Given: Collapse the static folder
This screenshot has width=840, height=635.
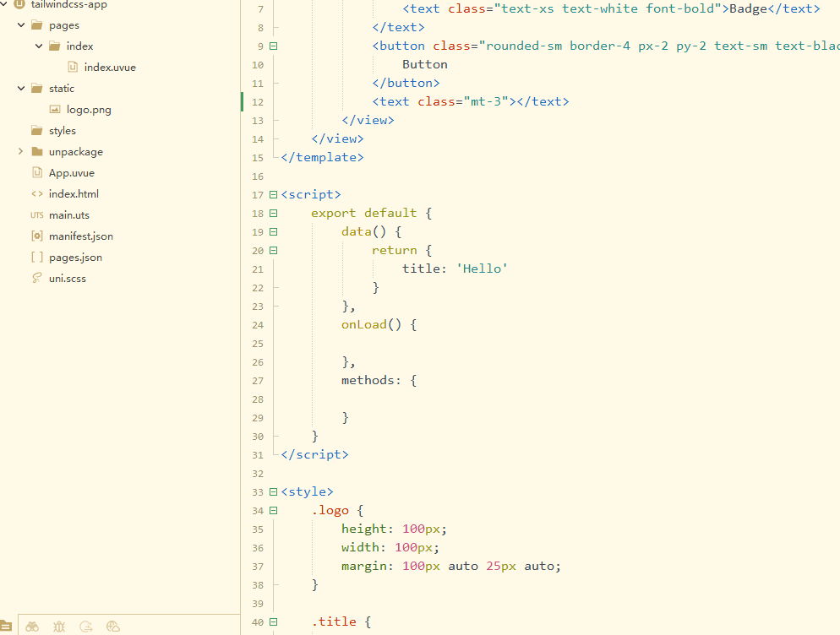Looking at the screenshot, I should pos(21,89).
